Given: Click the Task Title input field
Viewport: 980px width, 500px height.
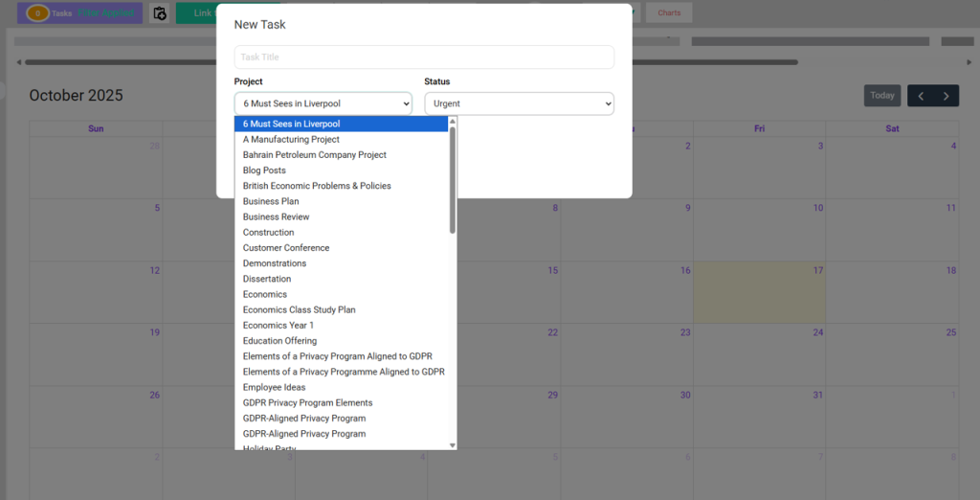Looking at the screenshot, I should pyautogui.click(x=424, y=57).
